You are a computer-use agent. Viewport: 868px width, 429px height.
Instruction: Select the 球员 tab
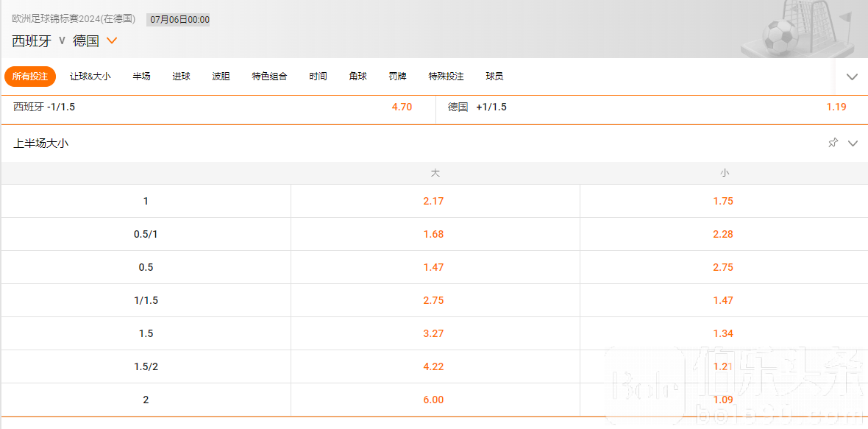click(494, 77)
